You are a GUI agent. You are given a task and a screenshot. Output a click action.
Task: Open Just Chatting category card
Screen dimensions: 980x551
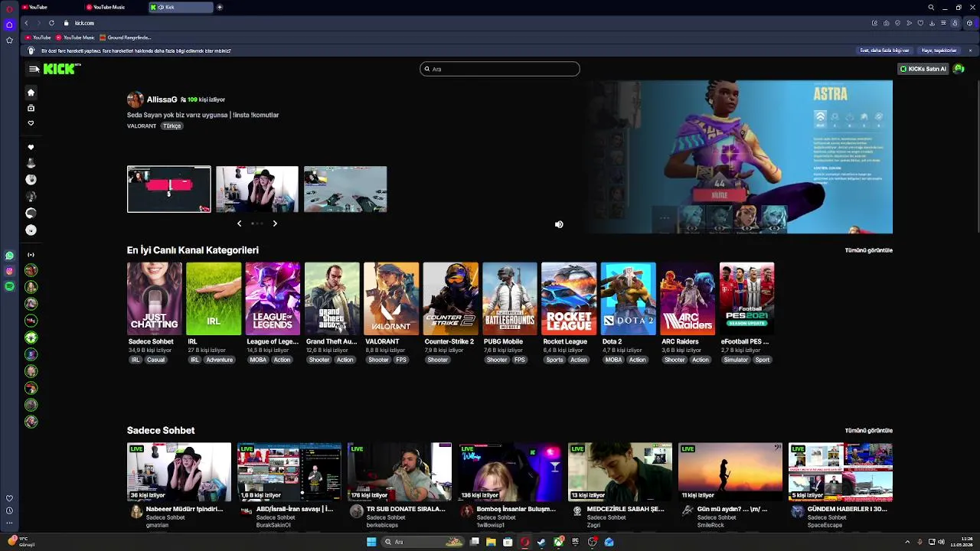(155, 298)
